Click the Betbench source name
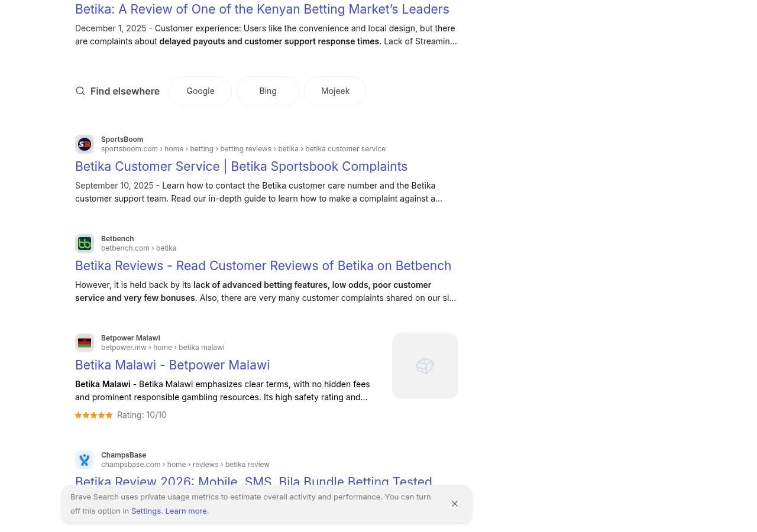 (x=117, y=239)
